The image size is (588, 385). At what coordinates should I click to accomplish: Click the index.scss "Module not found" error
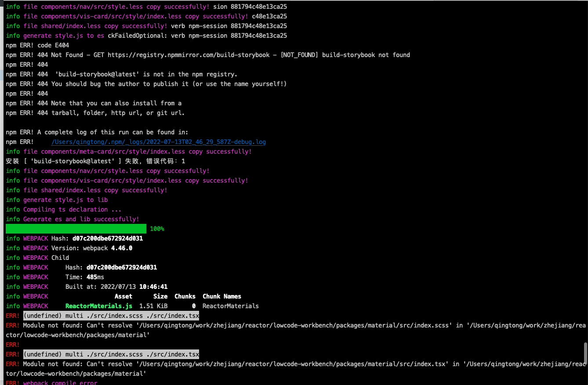[x=296, y=330]
